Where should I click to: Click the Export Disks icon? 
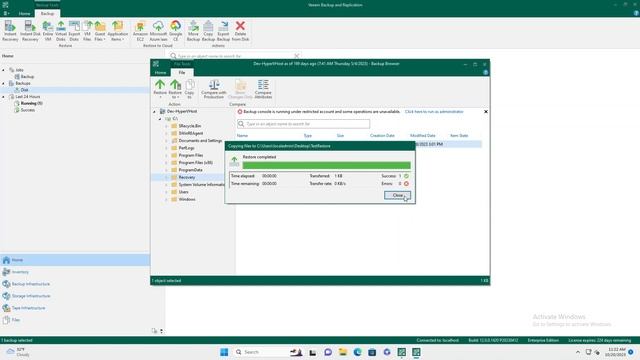point(74,31)
